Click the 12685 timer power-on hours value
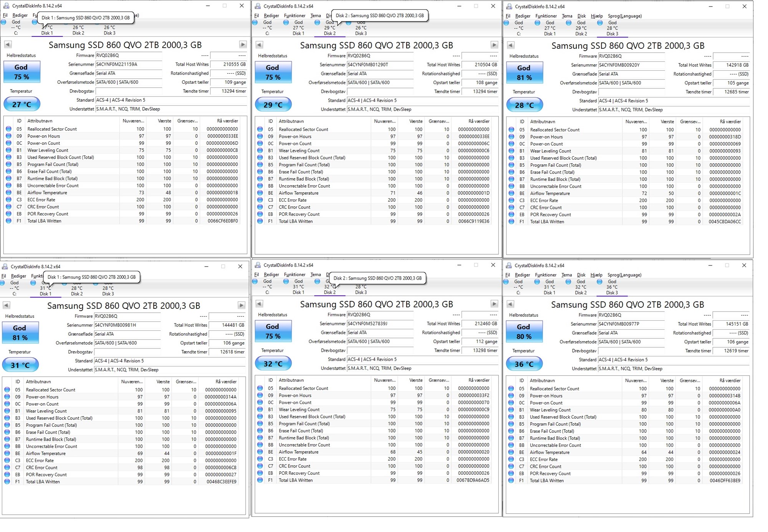768x532 pixels. click(x=732, y=92)
